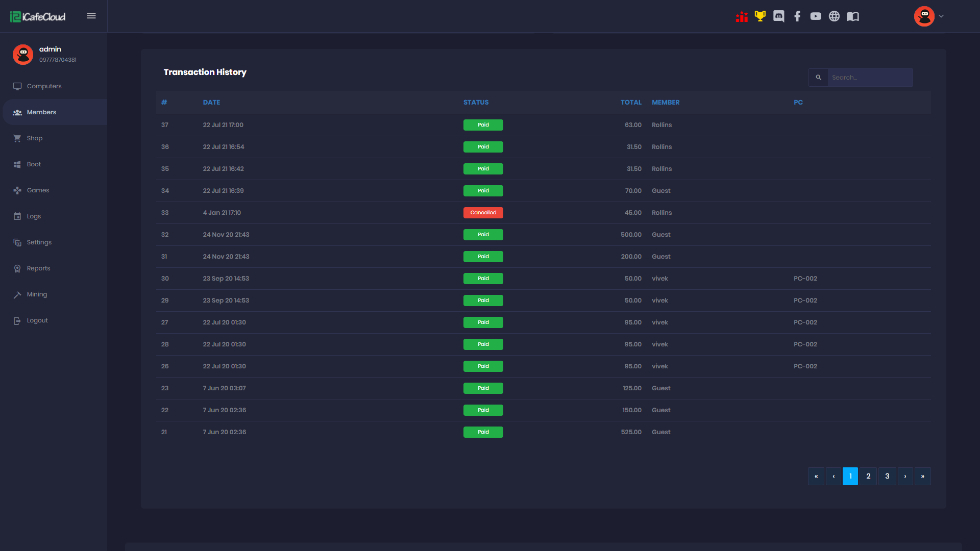Select the Mining sidebar item
The image size is (980, 551).
tap(37, 294)
